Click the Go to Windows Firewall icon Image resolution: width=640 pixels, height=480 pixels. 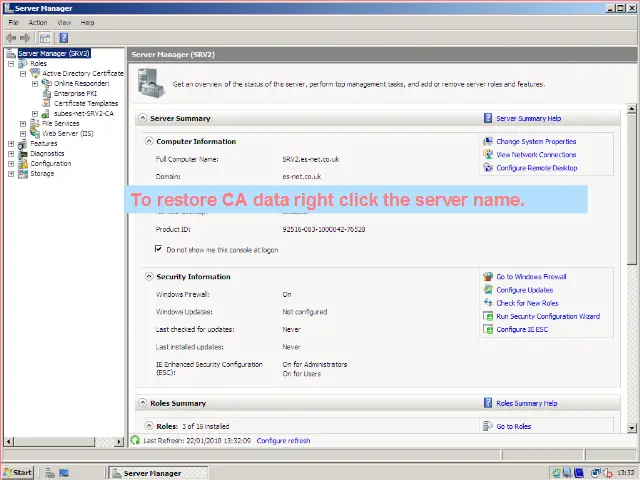(x=488, y=277)
